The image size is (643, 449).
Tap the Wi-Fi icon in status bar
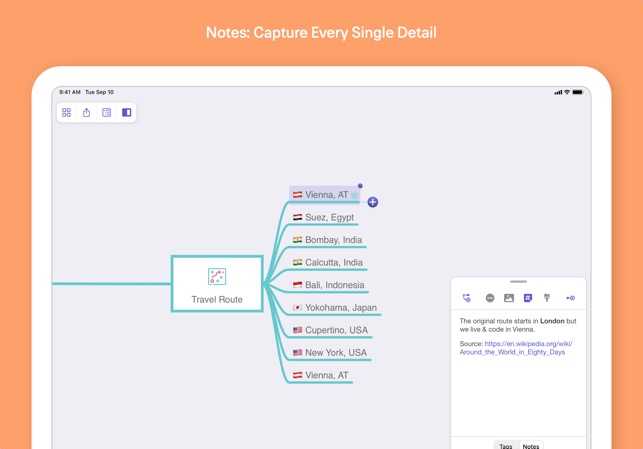pos(567,92)
